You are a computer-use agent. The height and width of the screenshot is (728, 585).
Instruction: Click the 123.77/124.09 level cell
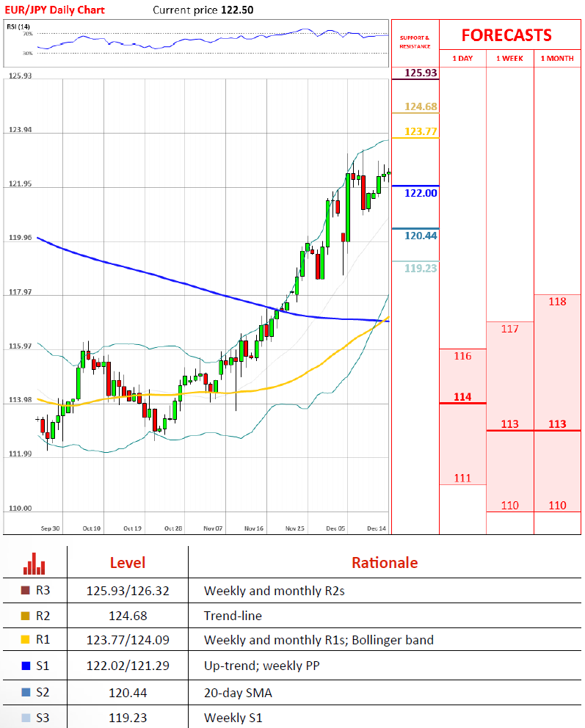(x=128, y=640)
